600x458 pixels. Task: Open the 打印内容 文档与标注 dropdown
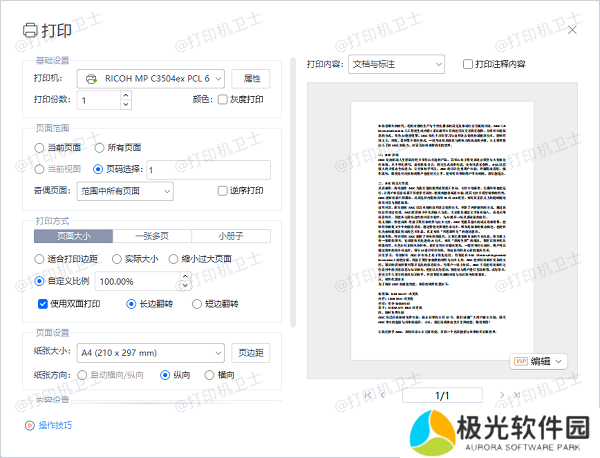[396, 64]
